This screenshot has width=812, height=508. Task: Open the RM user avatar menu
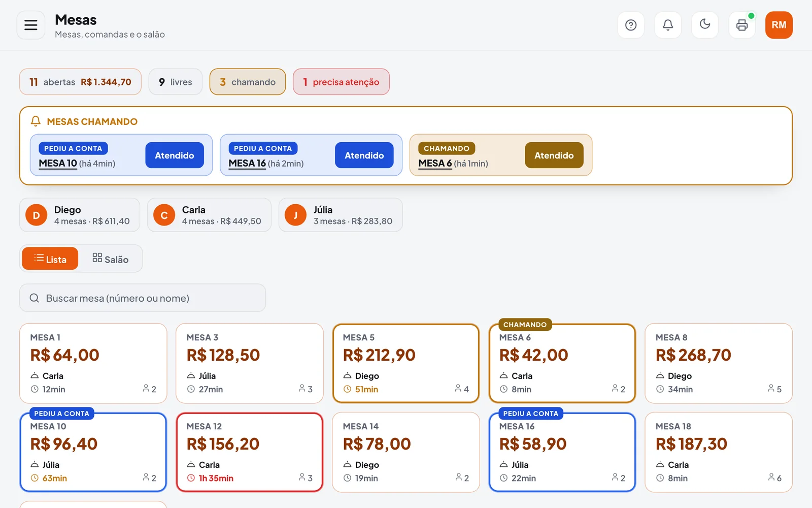point(779,25)
